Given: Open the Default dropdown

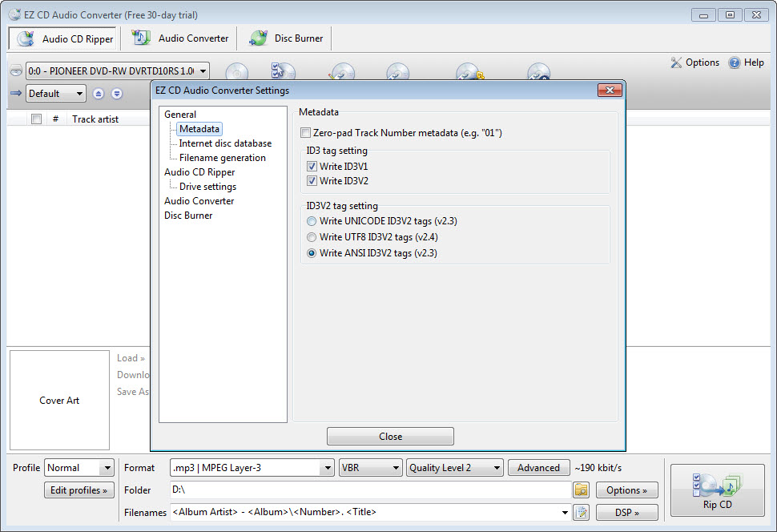Looking at the screenshot, I should click(x=55, y=93).
